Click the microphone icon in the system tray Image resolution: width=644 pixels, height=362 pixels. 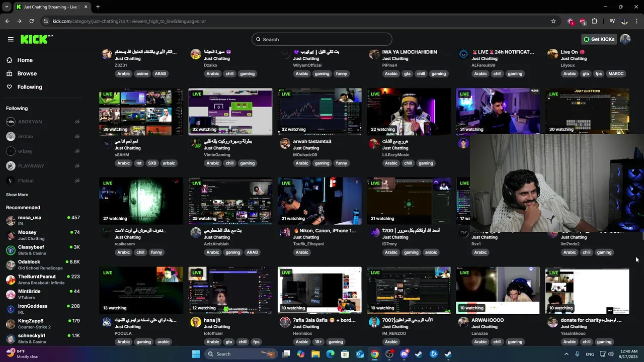click(577, 354)
